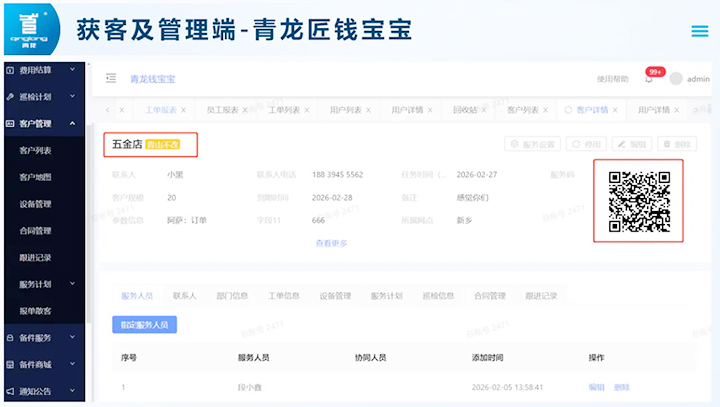Open 合同管理 in the sidebar
This screenshot has width=720, height=407.
click(x=35, y=231)
